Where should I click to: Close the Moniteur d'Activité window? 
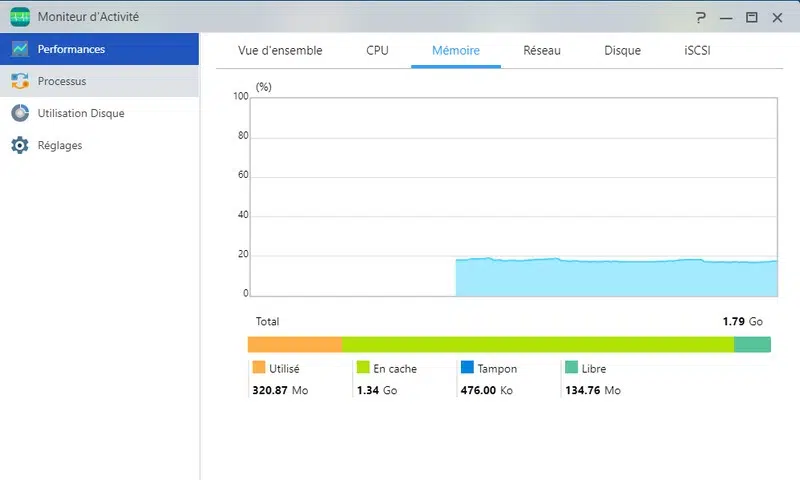(777, 17)
